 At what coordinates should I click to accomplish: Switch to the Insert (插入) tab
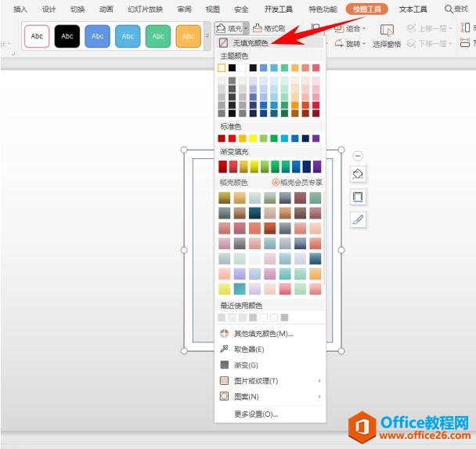click(20, 9)
